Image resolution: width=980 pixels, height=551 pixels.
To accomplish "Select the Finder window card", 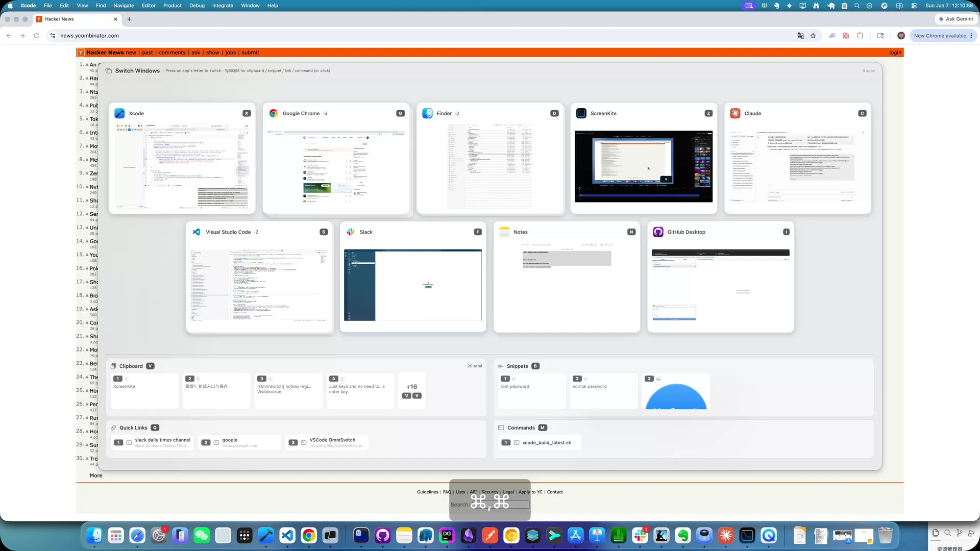I will point(490,158).
